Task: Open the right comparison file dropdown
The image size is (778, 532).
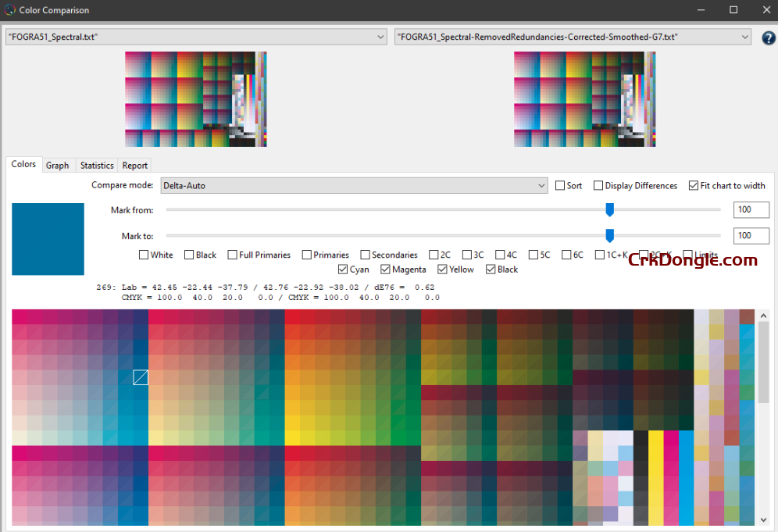Action: tap(747, 36)
